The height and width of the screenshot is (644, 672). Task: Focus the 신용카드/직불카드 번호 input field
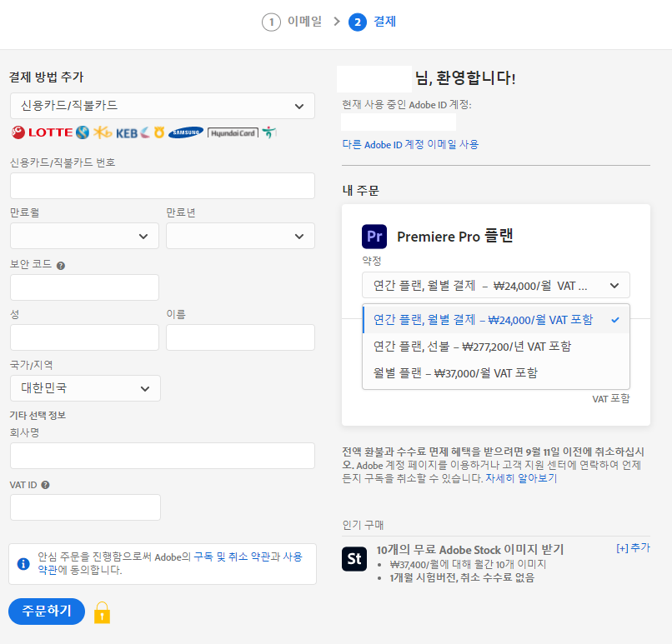pos(163,186)
